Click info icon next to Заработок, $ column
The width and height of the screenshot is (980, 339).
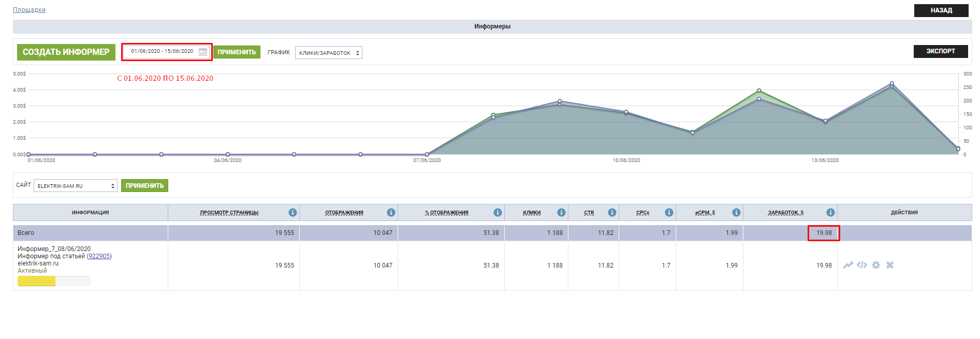click(830, 213)
